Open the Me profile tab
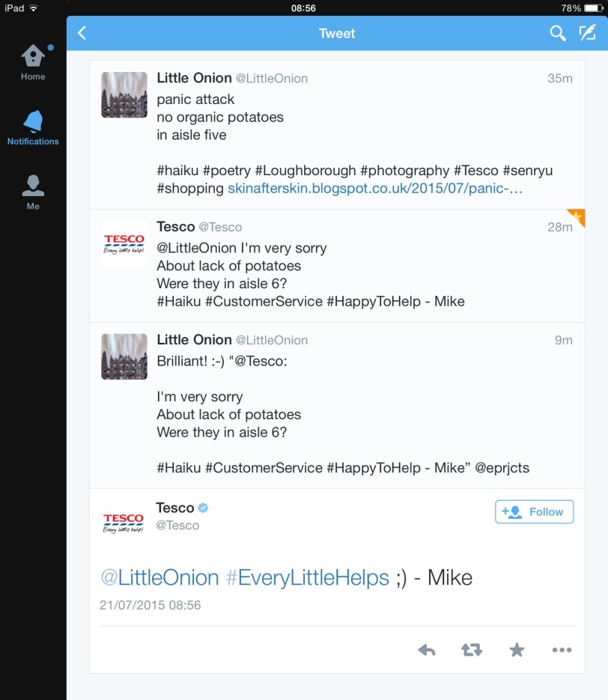608x700 pixels. tap(33, 192)
